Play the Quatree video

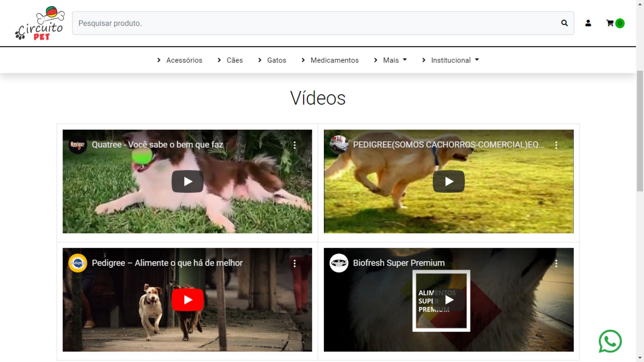[187, 181]
